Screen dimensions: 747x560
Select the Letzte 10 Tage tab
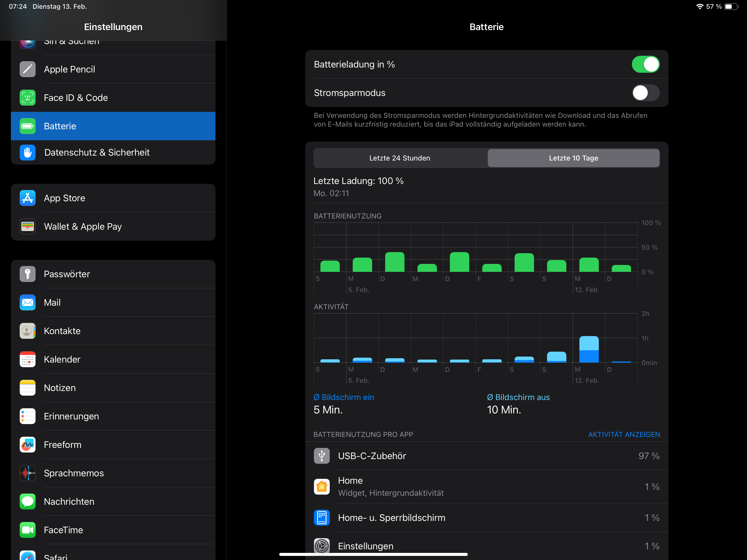click(x=573, y=158)
